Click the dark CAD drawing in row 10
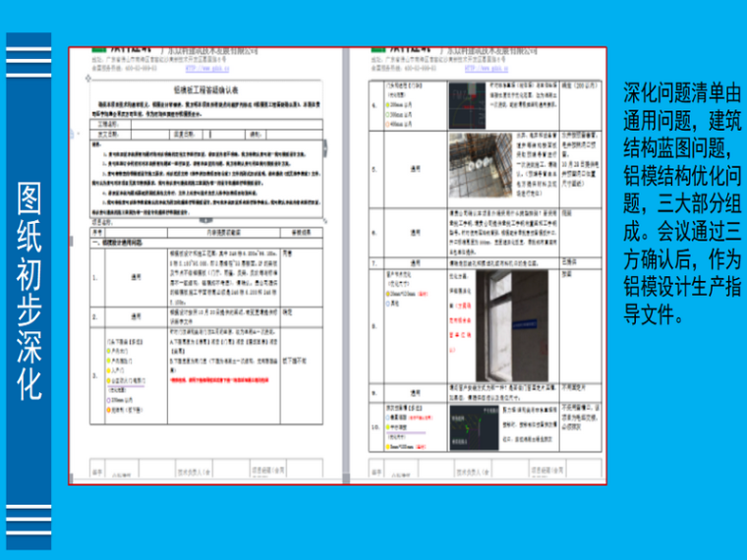 [x=465, y=428]
